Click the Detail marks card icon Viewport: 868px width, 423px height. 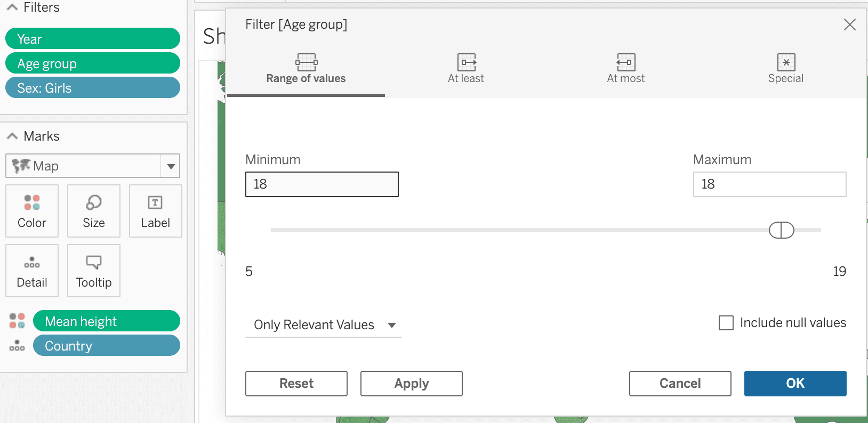(x=32, y=262)
